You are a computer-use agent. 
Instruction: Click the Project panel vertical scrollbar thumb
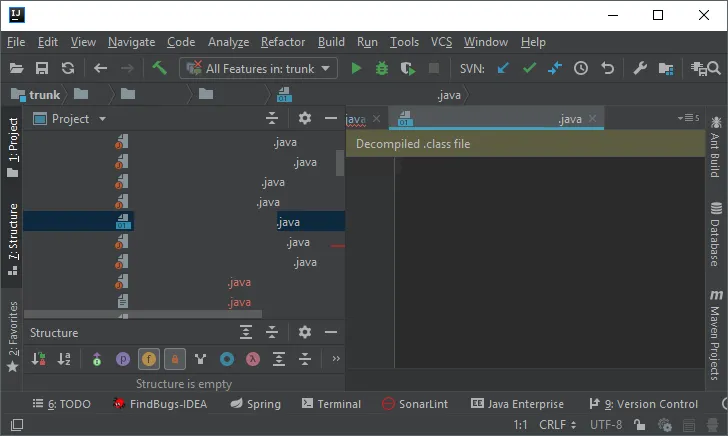point(340,163)
